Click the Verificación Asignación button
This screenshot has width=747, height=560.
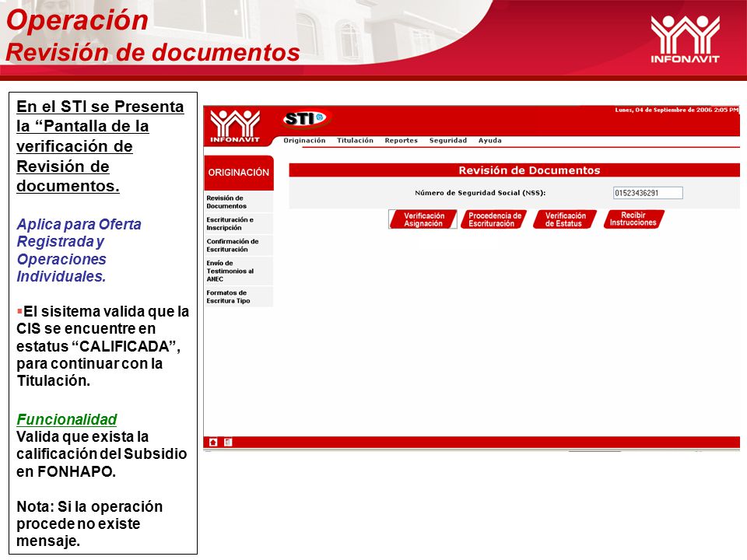click(x=423, y=219)
